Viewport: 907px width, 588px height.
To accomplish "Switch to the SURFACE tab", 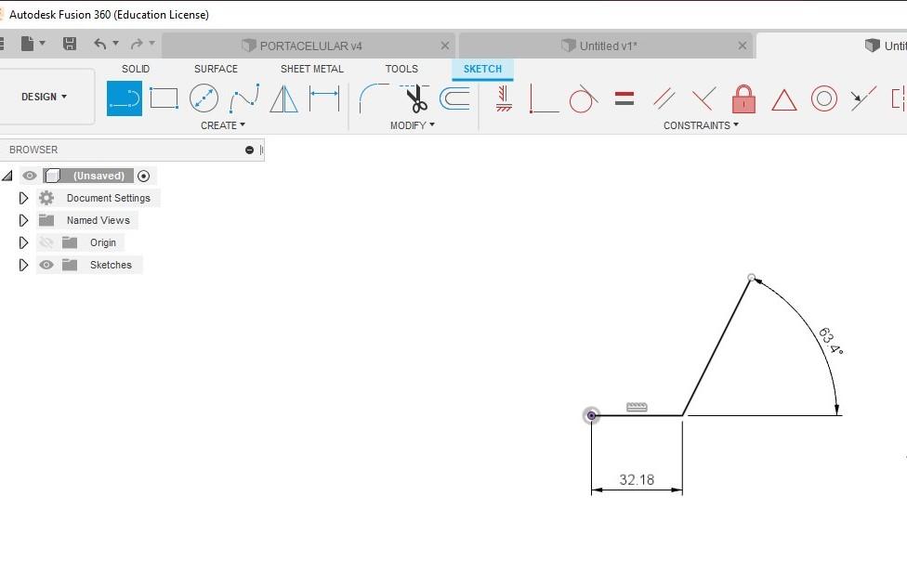I will pos(216,69).
